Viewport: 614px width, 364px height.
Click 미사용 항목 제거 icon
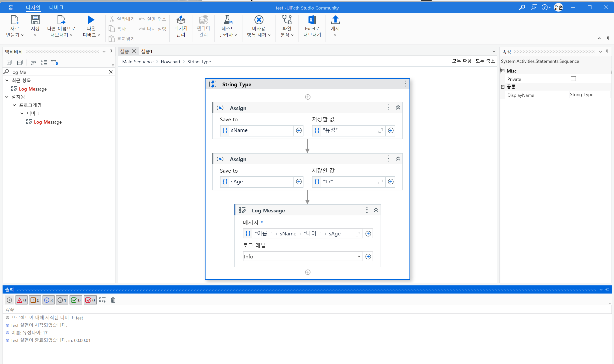259,20
